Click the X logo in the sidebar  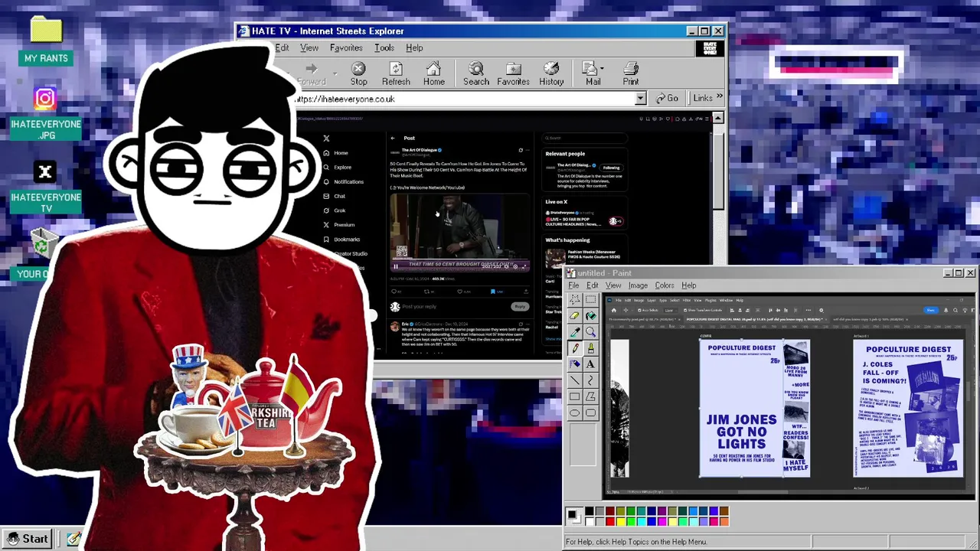(x=326, y=139)
